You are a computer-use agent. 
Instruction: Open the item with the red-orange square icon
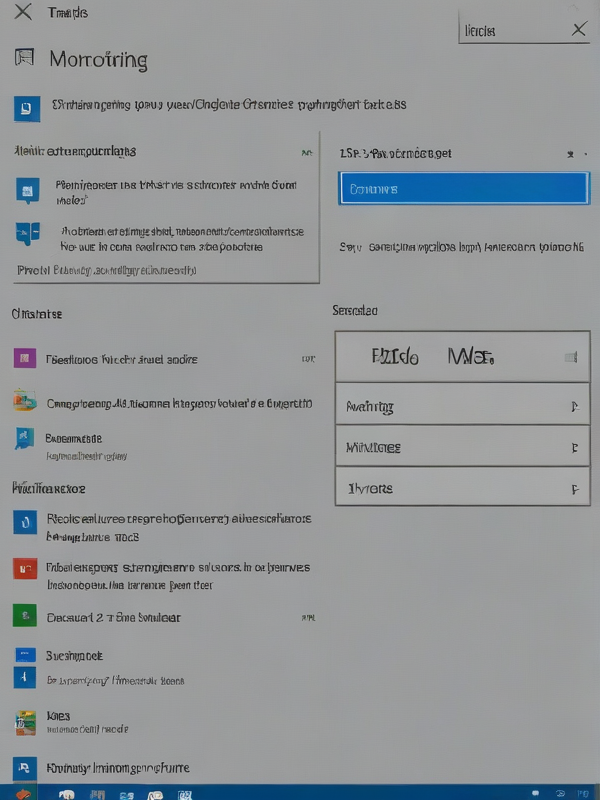tap(25, 568)
